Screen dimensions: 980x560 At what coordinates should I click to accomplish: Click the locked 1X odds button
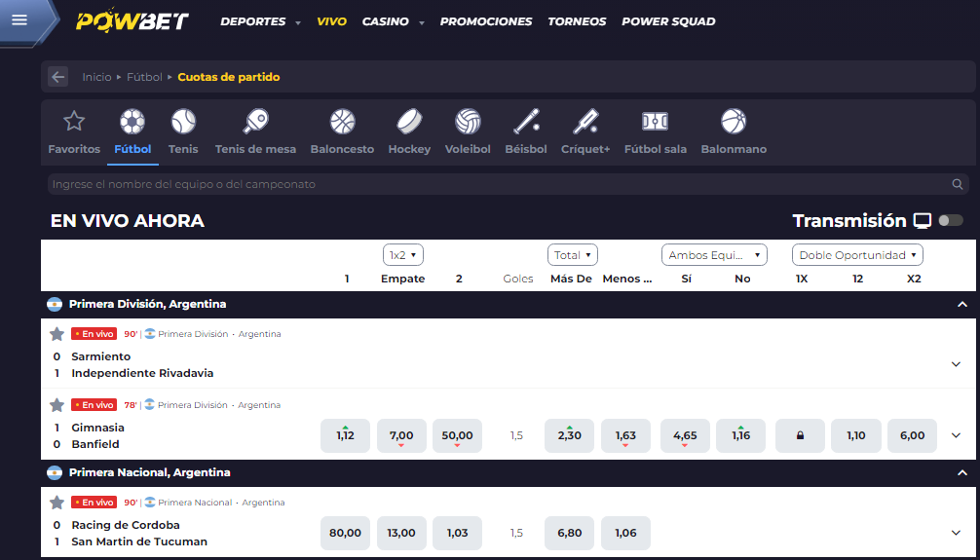(800, 435)
